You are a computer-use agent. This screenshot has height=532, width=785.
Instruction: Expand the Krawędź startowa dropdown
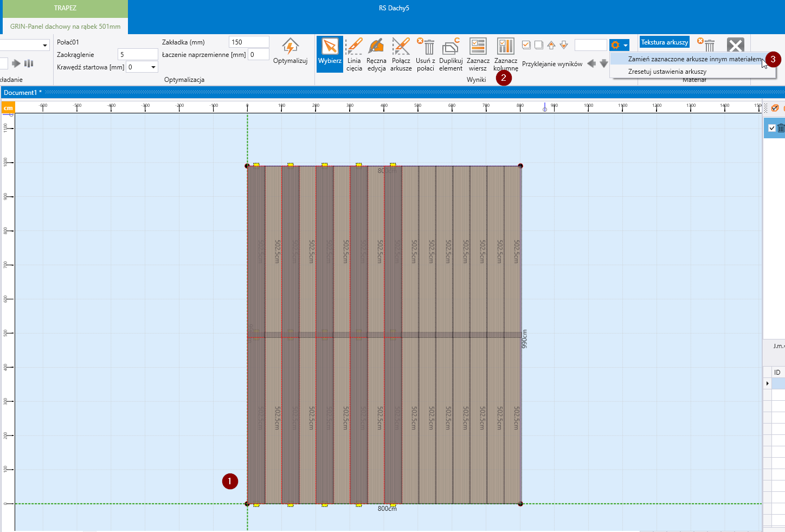[153, 67]
